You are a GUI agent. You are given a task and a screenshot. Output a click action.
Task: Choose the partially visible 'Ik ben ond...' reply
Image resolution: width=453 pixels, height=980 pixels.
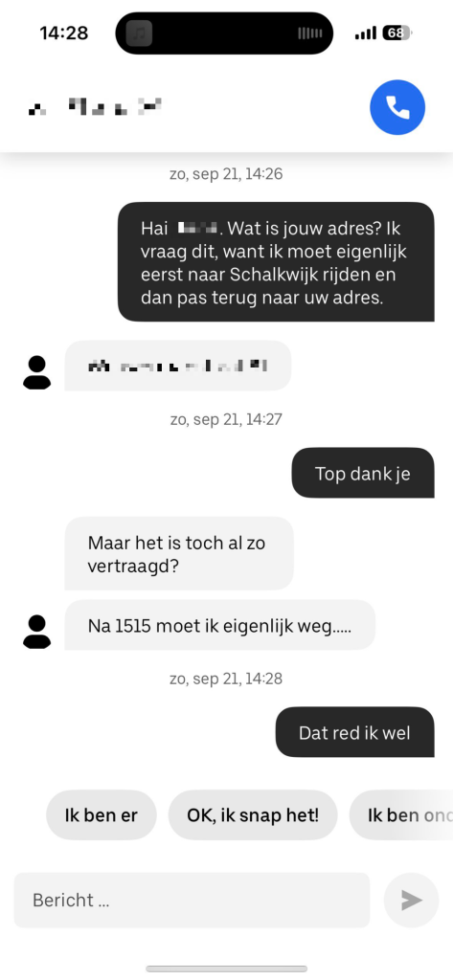pyautogui.click(x=401, y=815)
